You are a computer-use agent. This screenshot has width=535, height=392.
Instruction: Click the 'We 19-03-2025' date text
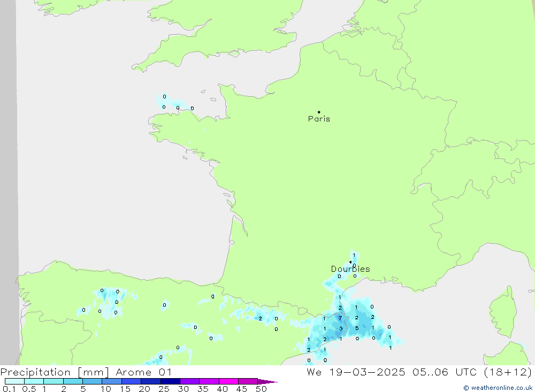356,372
